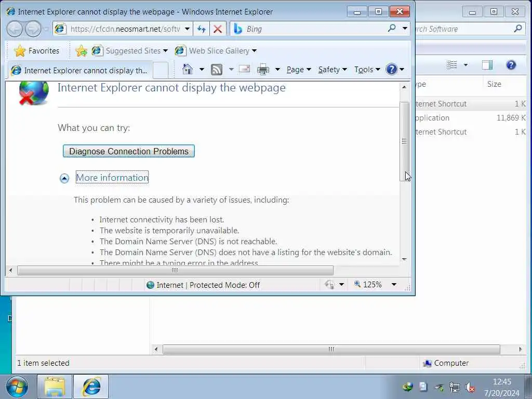The height and width of the screenshot is (399, 532).
Task: Click the Read Mail envelope icon
Action: (244, 69)
